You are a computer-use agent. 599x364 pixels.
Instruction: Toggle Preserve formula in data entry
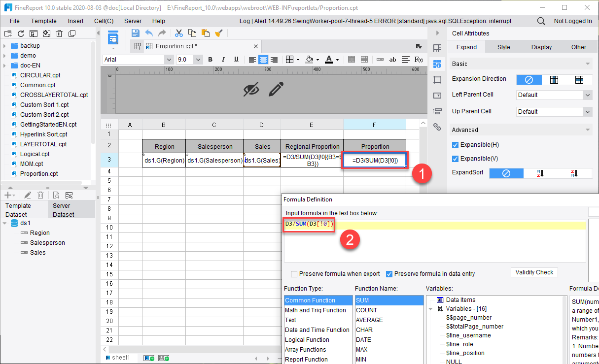(x=389, y=274)
